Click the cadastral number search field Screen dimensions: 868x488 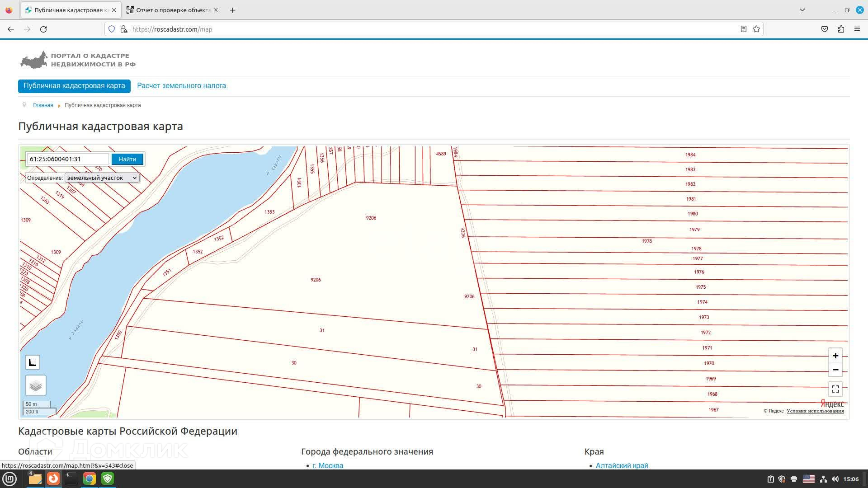tap(68, 159)
